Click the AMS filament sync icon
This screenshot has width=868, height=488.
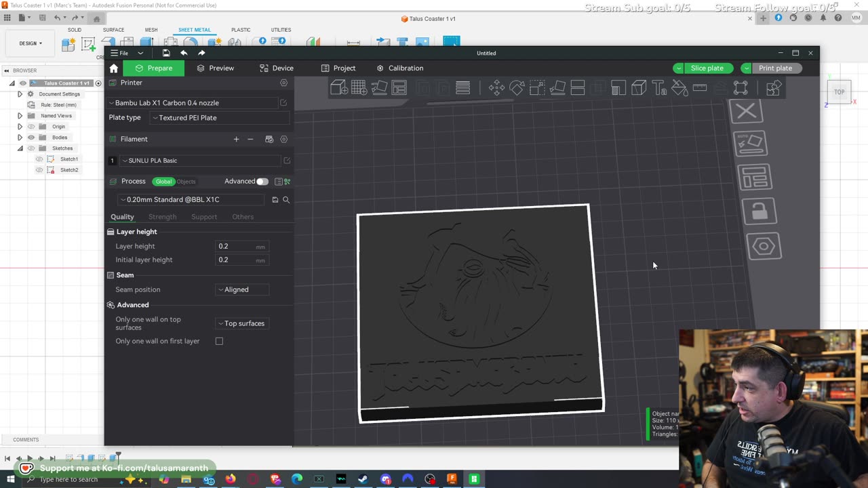[269, 139]
